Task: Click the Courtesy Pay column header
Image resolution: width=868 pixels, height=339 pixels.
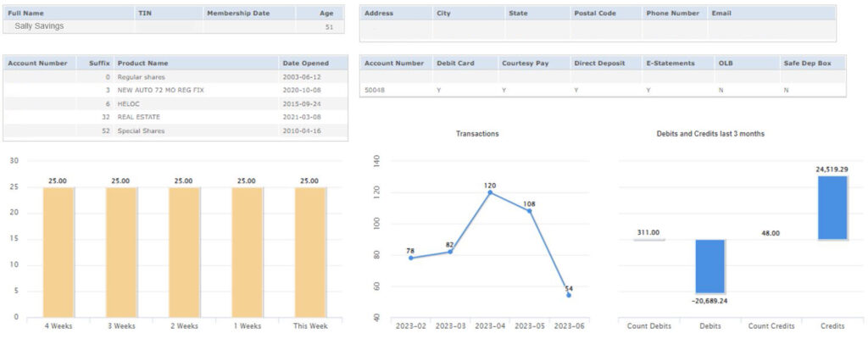Action: (533, 64)
